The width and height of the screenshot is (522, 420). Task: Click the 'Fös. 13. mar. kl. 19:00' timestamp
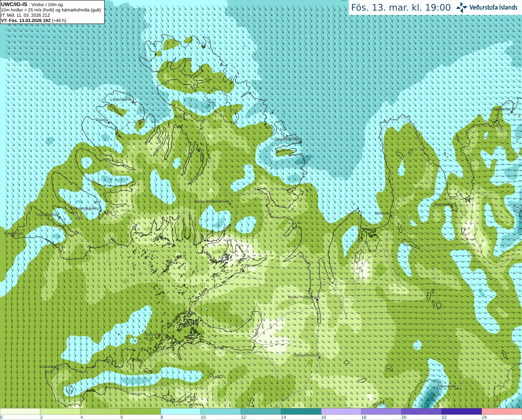point(401,8)
